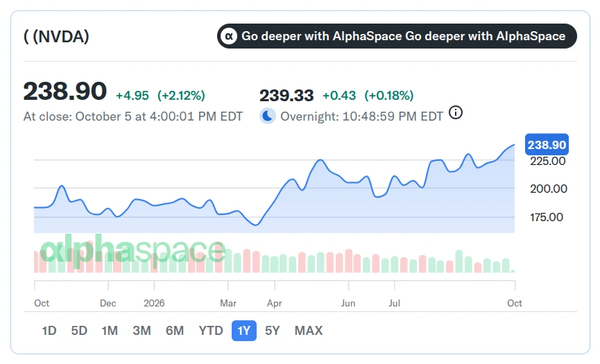The height and width of the screenshot is (364, 600).
Task: Click the alpha logo icon in AlphaSpace banner
Action: (229, 36)
